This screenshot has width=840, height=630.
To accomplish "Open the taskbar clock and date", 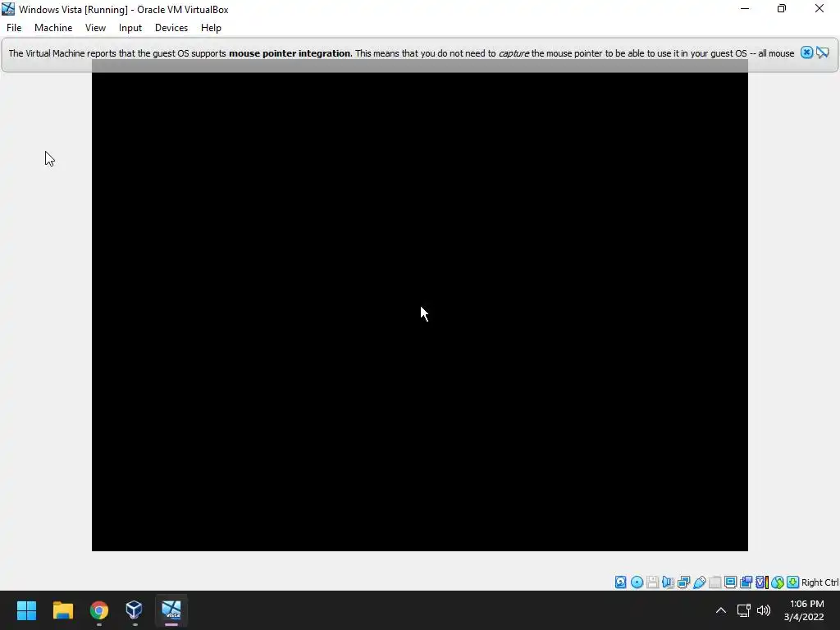I will (804, 610).
